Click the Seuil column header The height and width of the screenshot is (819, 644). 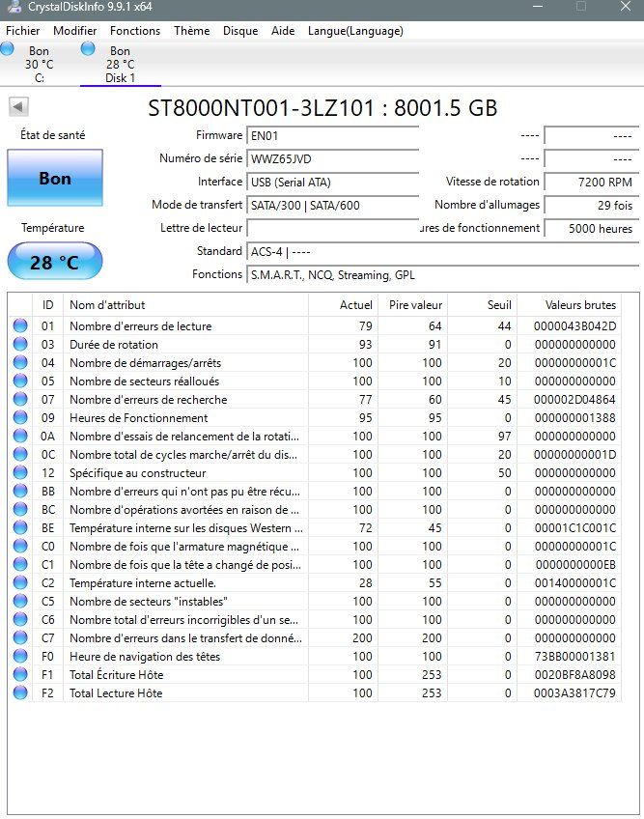[x=482, y=305]
